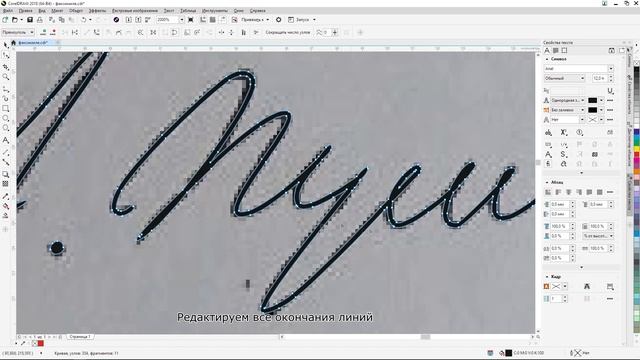
Task: Select the Transparency checkerboard tool
Action: point(6,184)
